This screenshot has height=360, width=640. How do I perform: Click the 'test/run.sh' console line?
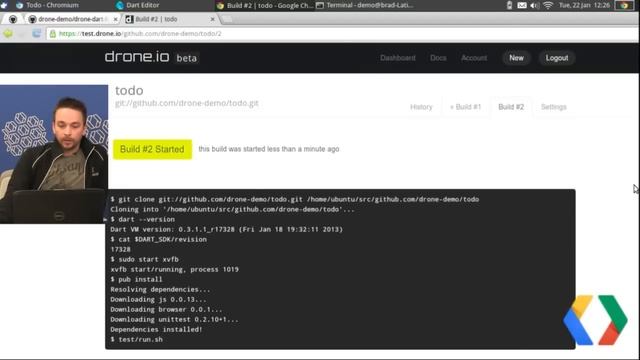[x=136, y=339]
